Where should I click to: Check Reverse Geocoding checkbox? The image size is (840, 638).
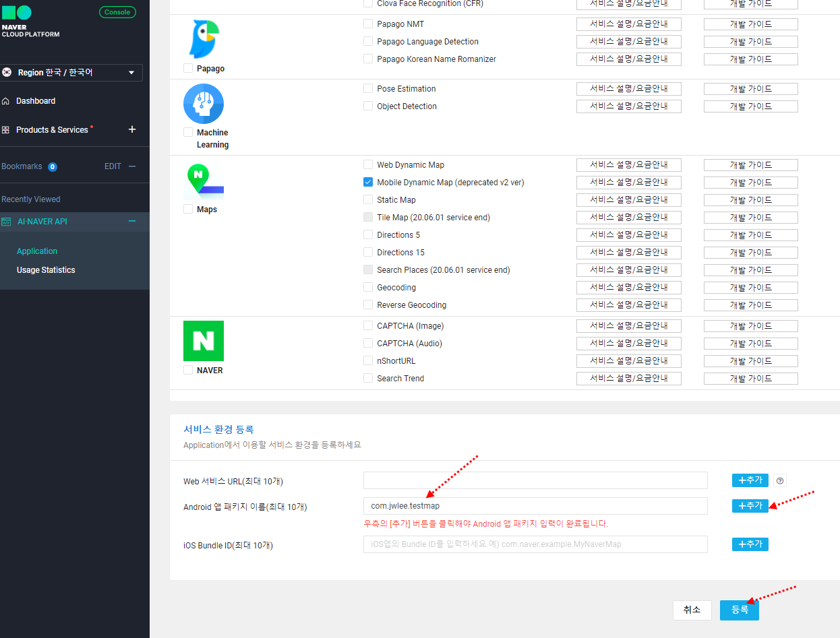(x=368, y=305)
